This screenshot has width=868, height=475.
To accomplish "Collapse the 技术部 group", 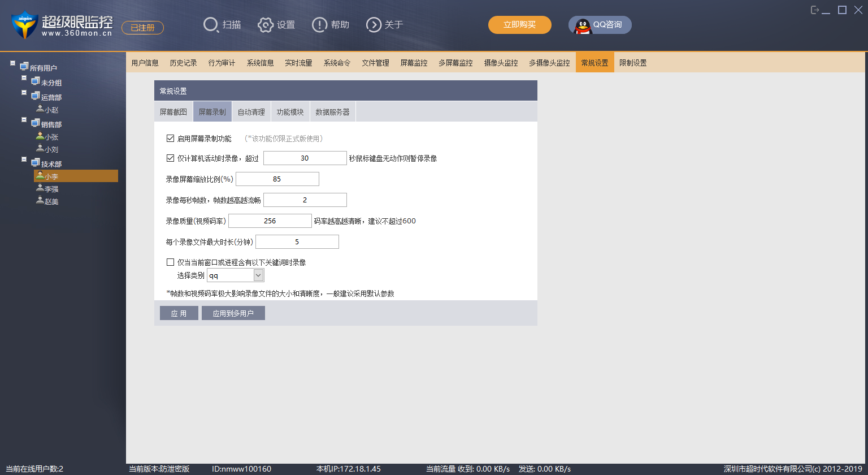I will [24, 160].
